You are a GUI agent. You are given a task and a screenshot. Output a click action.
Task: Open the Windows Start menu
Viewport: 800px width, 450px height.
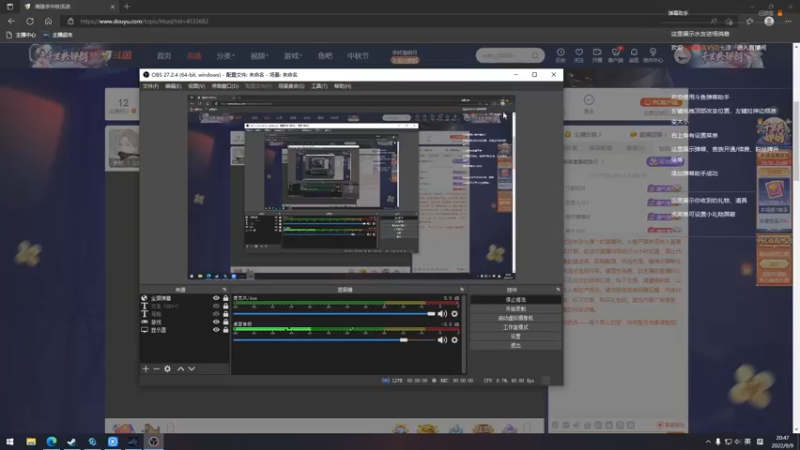(10, 441)
